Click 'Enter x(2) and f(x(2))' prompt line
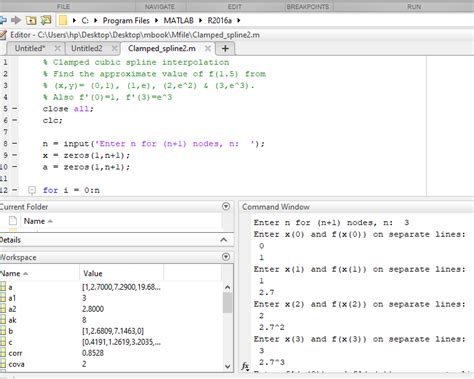 [x=359, y=304]
